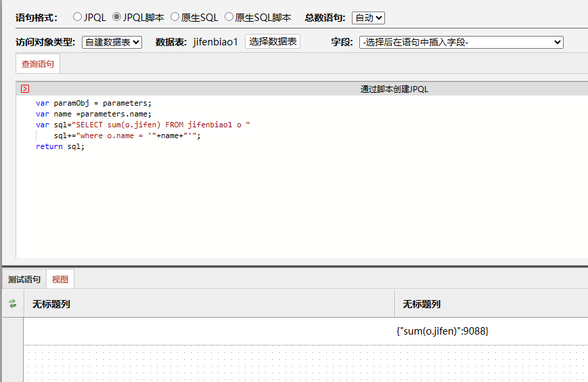Open the 总数语句 dropdown set to 自动
Viewport: 588px width, 382px height.
tap(368, 18)
